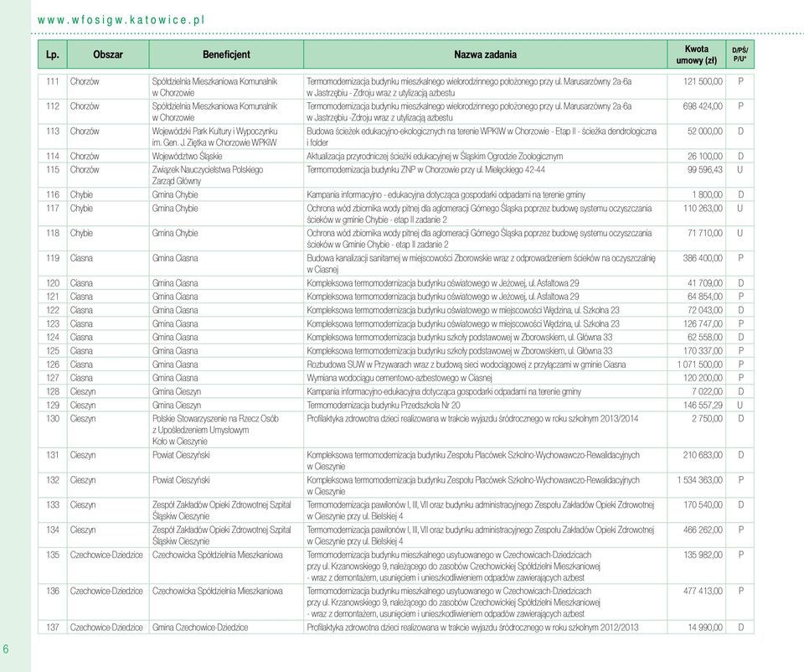804x672 pixels.
Task: Click row number 119
Action: 53,258
